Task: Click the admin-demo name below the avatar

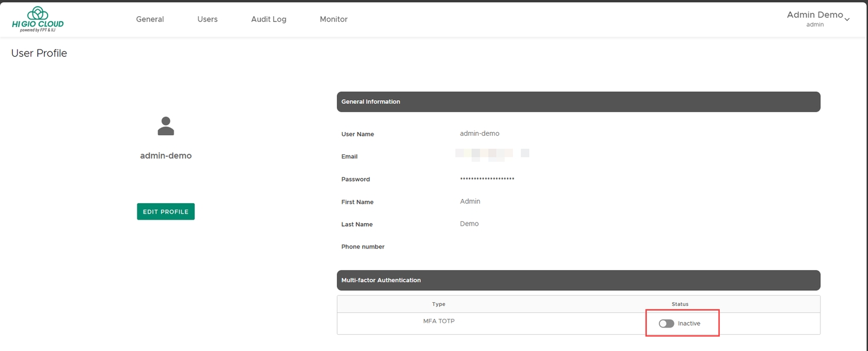Action: click(166, 156)
